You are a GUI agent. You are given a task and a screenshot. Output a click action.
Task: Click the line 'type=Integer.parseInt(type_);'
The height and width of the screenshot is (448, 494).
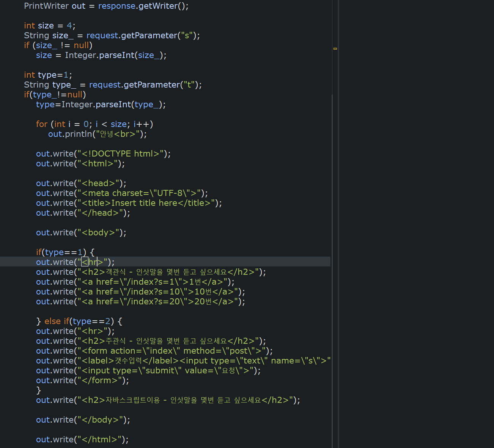click(101, 105)
